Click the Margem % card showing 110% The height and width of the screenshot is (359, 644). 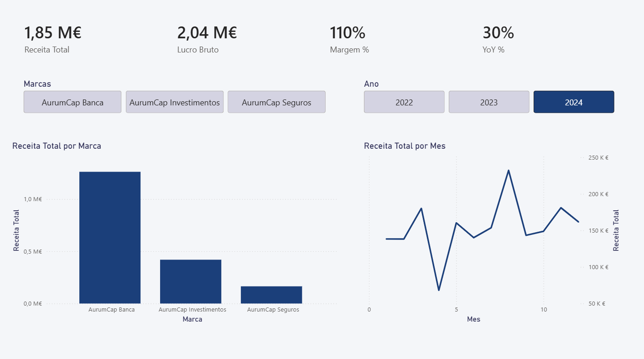click(349, 39)
